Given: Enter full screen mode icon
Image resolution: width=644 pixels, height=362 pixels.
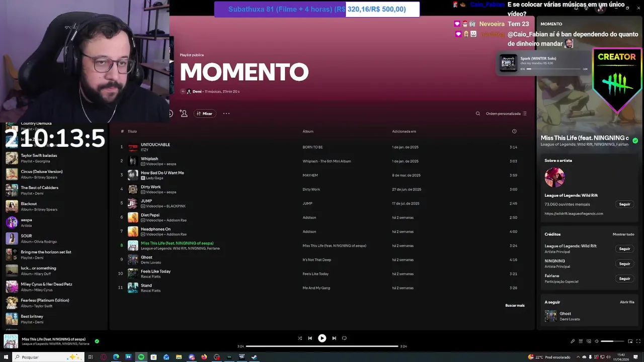Looking at the screenshot, I should (638, 341).
